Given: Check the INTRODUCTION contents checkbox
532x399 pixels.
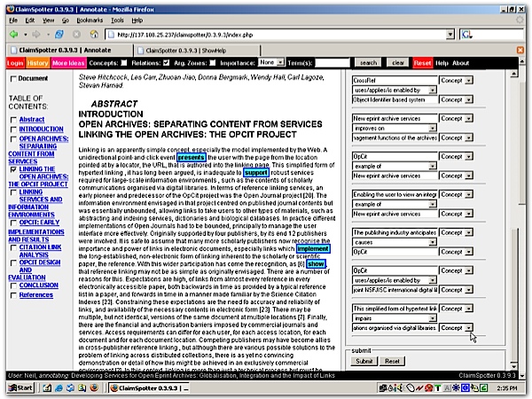Looking at the screenshot, I should (13, 129).
